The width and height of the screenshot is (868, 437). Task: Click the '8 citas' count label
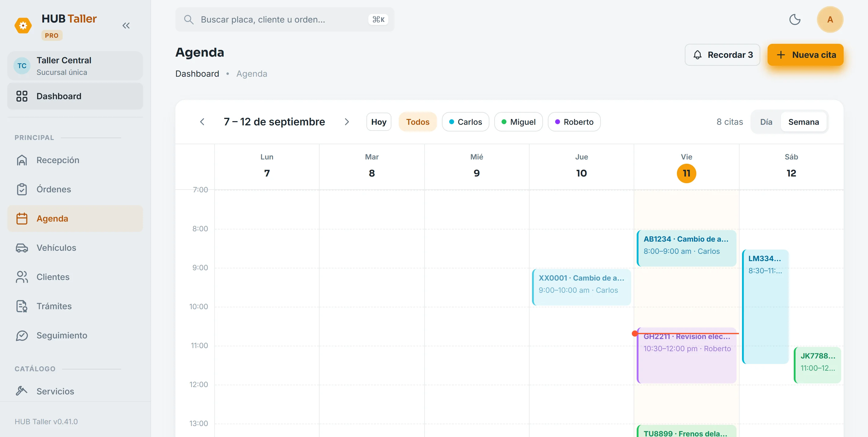[730, 122]
